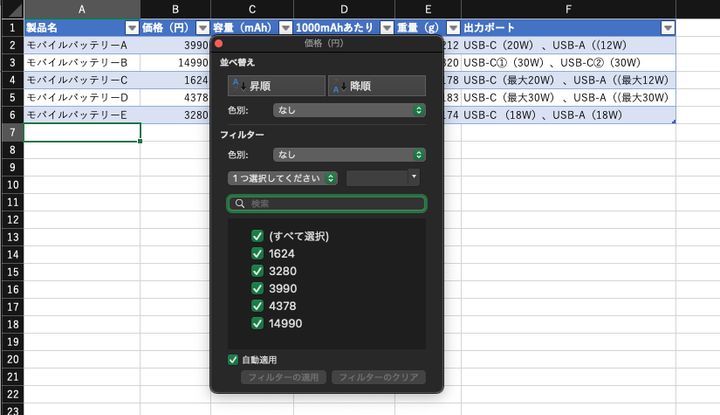Uncheck the 1624 value checkbox
The width and height of the screenshot is (720, 415).
pos(258,254)
